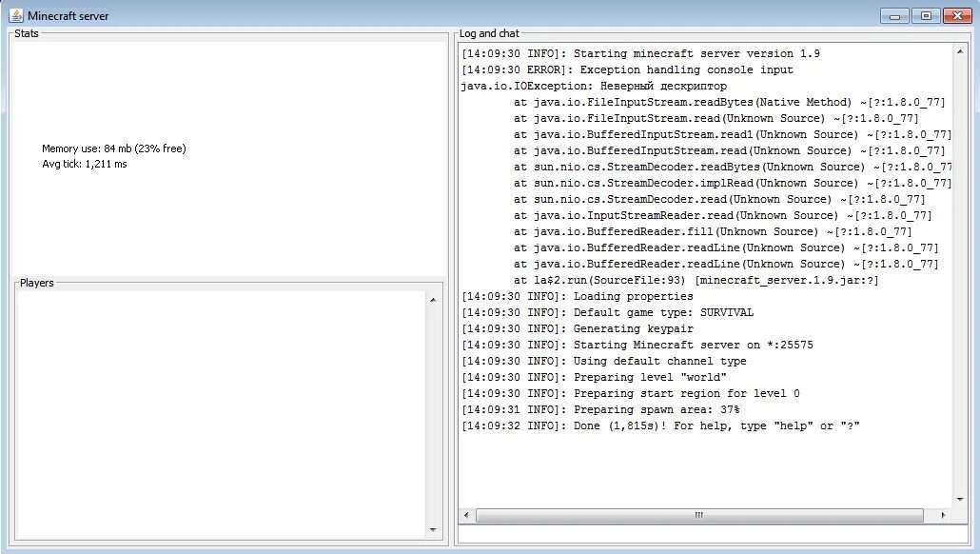Click the 'Preparing level "world"' line
Viewport: 980px width, 554px height.
point(594,378)
